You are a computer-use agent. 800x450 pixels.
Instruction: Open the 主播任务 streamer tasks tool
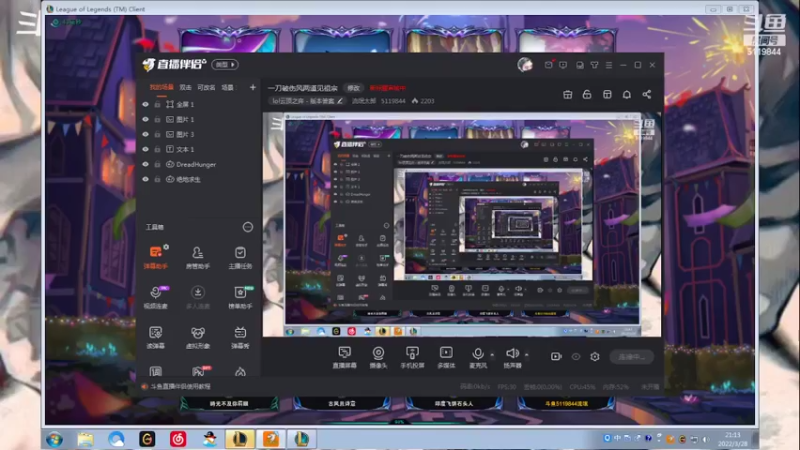coord(240,257)
